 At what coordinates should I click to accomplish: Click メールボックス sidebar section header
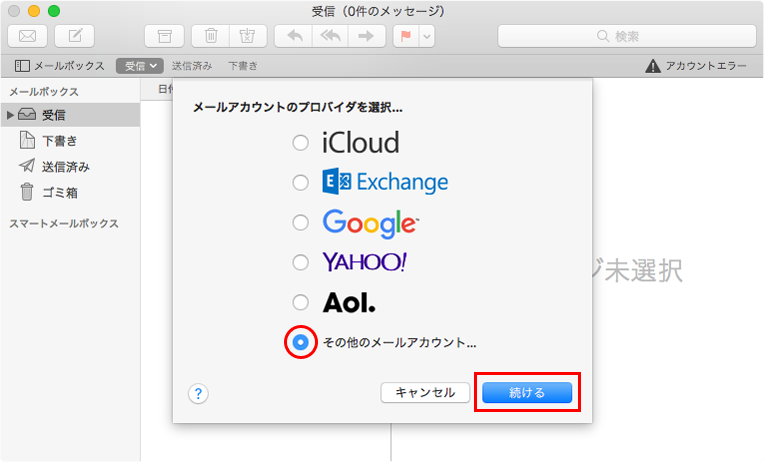[44, 92]
